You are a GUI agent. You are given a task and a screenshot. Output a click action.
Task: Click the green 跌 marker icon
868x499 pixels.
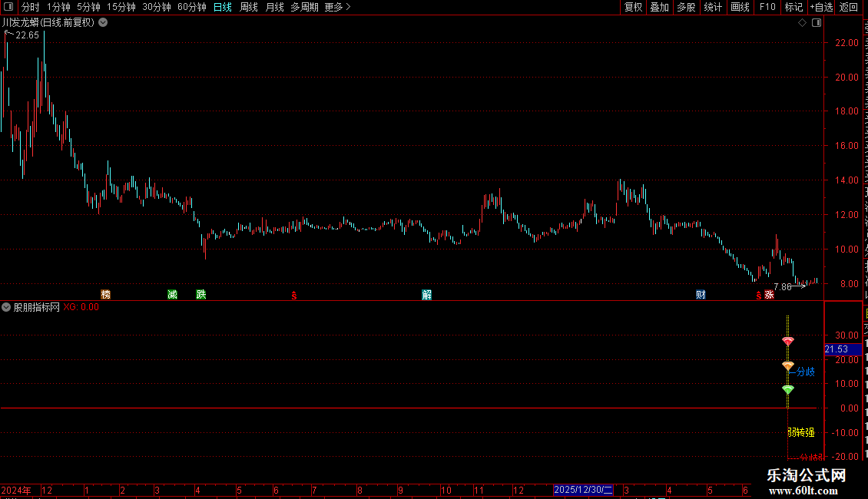pos(201,294)
